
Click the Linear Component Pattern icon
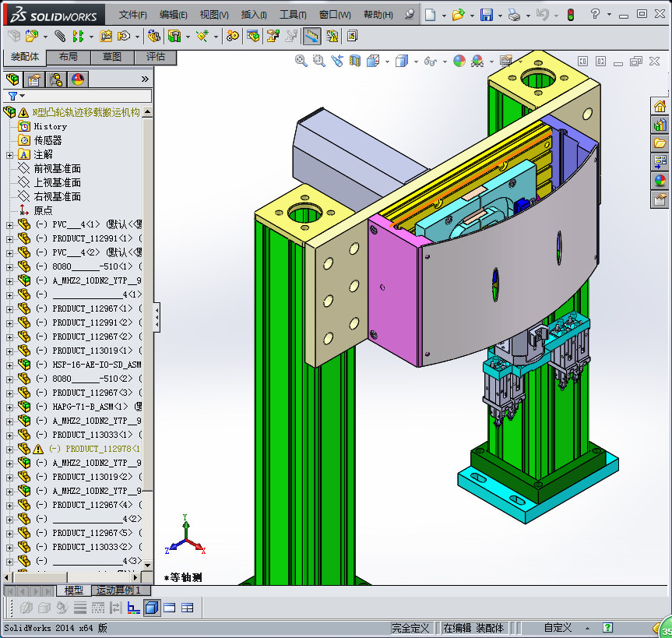pyautogui.click(x=78, y=36)
